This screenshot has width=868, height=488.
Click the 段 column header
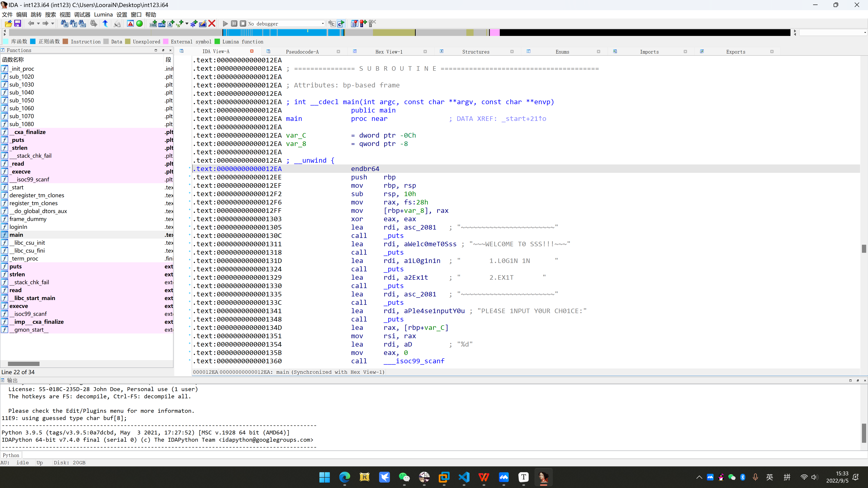point(168,60)
